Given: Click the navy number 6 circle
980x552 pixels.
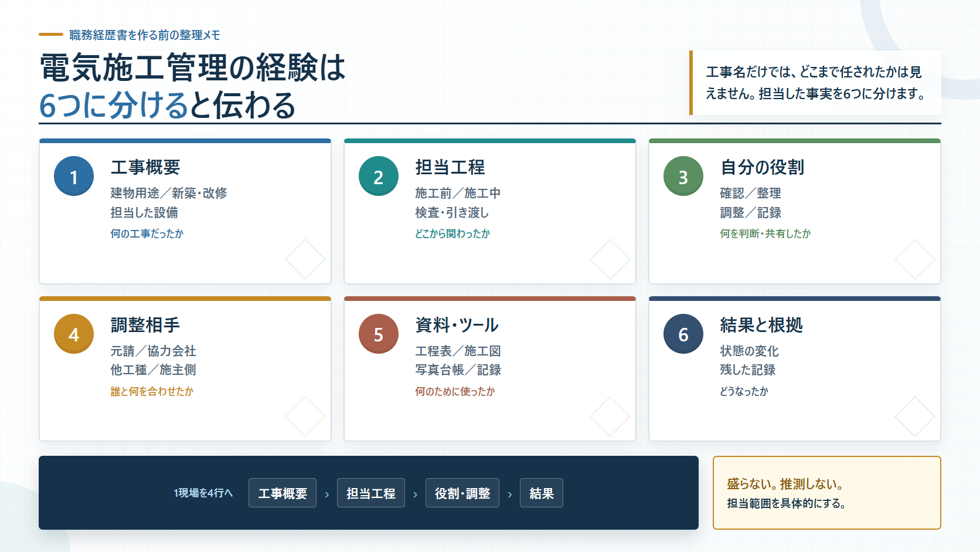Looking at the screenshot, I should [683, 334].
